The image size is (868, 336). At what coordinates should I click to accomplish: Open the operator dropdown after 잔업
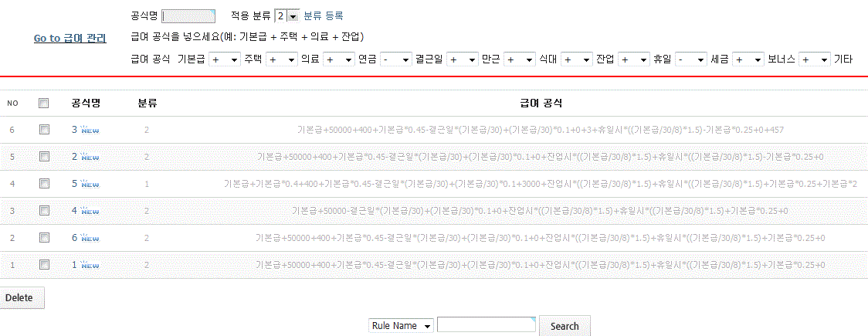tap(634, 59)
